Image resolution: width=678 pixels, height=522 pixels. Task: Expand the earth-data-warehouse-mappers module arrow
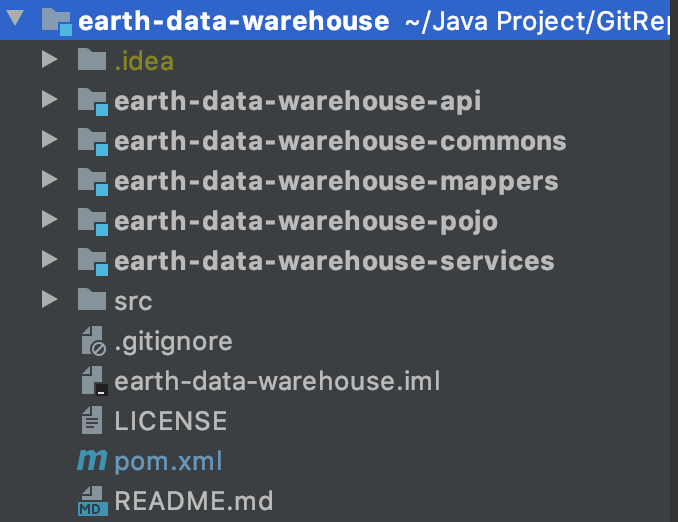coord(50,179)
